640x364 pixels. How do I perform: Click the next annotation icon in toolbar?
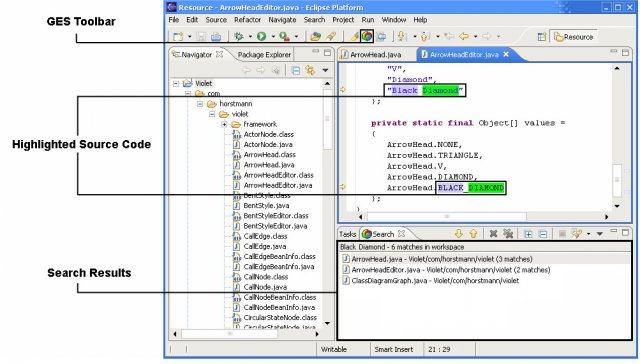(402, 37)
